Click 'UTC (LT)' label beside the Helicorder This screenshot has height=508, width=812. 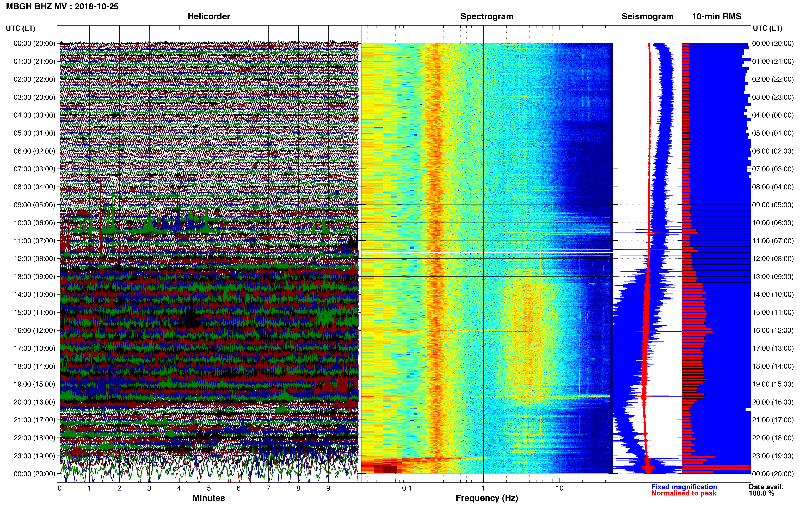(21, 28)
